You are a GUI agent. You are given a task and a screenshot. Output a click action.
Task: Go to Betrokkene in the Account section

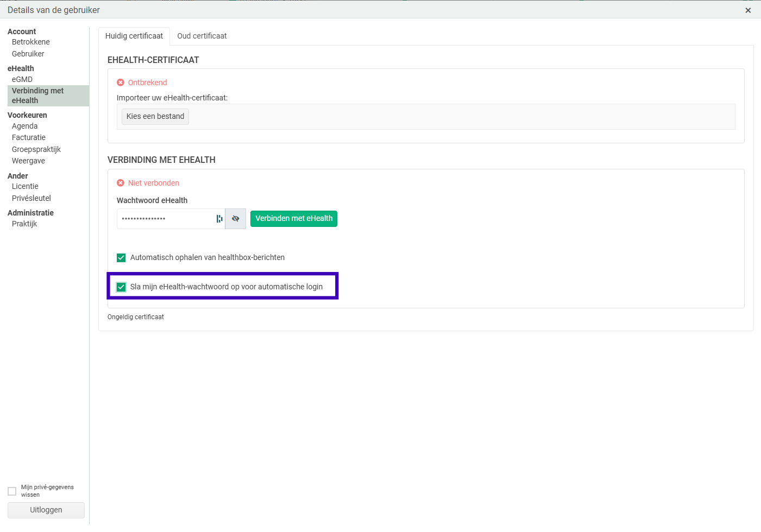click(31, 42)
